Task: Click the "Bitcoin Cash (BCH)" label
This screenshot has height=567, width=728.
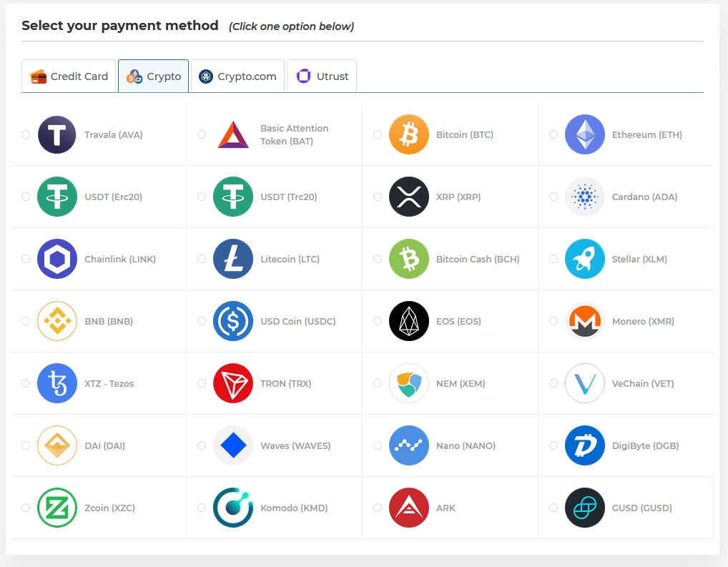Action: click(478, 259)
